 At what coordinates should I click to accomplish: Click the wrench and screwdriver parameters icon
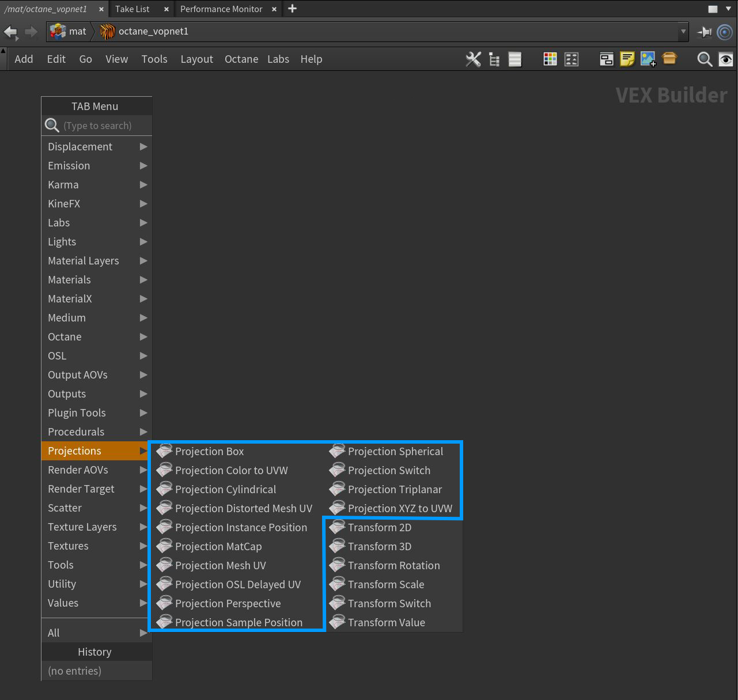click(473, 59)
